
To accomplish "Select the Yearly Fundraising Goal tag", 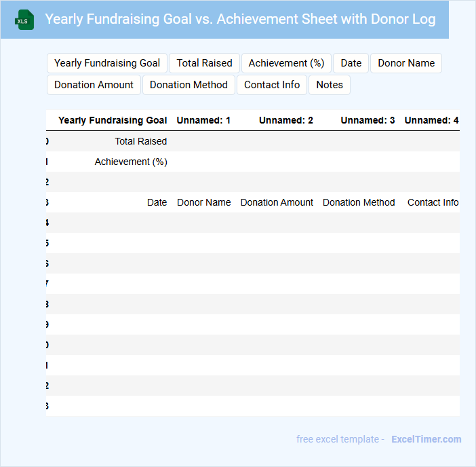I will coord(107,63).
